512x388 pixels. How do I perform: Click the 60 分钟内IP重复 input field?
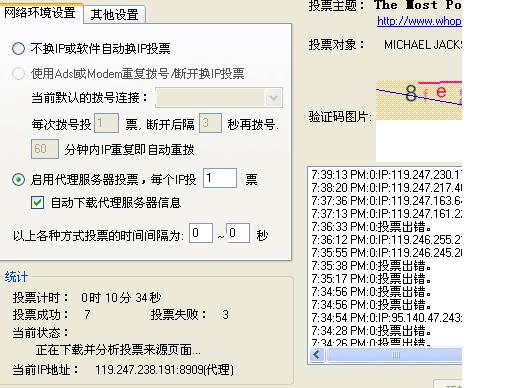[45, 149]
